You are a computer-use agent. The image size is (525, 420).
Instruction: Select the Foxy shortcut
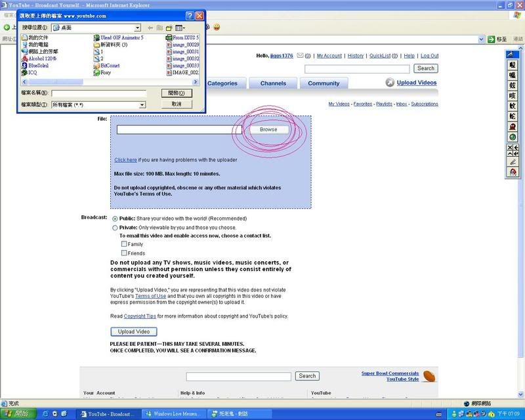(102, 73)
